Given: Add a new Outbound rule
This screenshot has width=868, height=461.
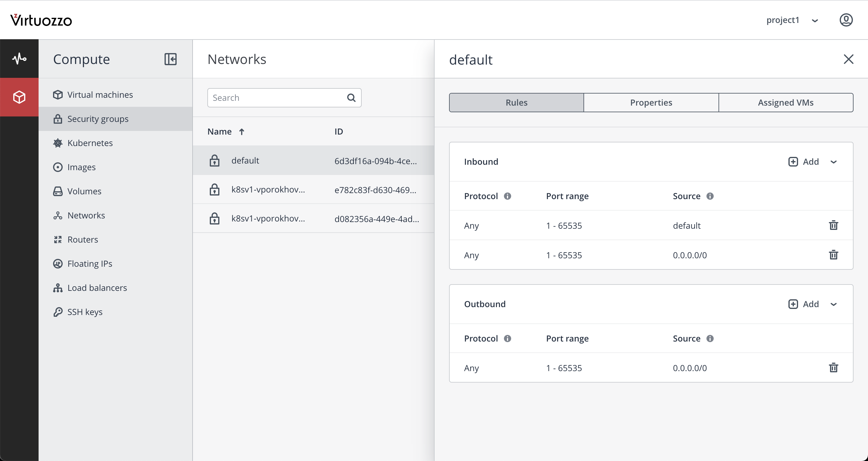Looking at the screenshot, I should tap(804, 304).
